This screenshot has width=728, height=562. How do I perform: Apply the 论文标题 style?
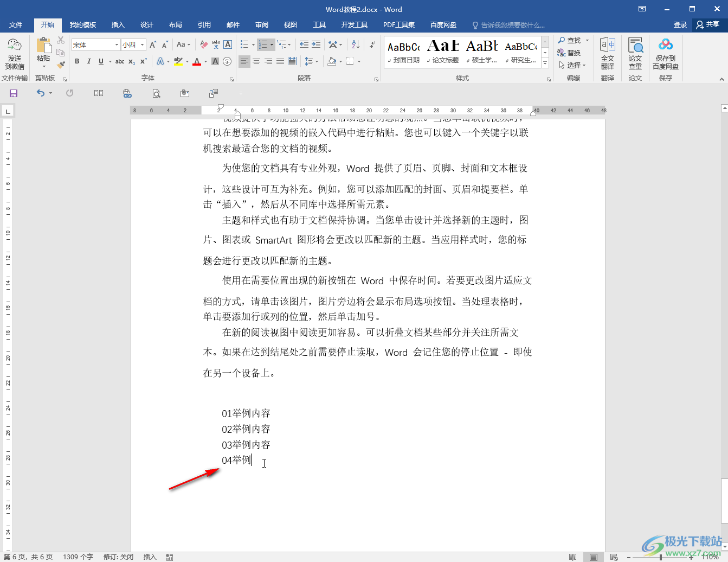(443, 52)
